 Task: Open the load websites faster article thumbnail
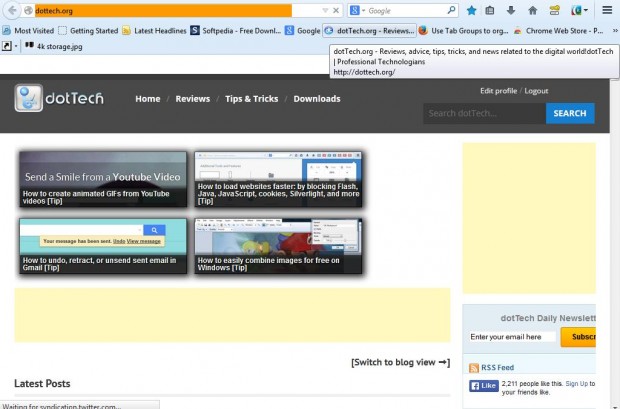coord(278,179)
